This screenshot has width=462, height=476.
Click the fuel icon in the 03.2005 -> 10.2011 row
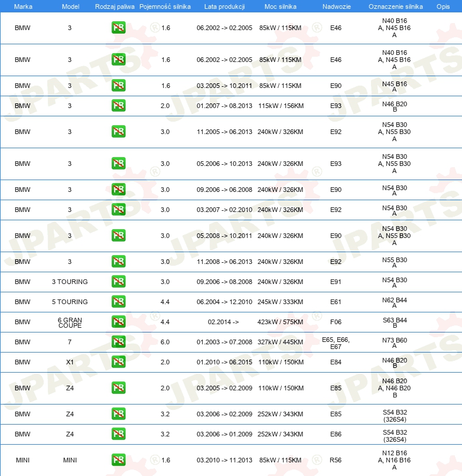pos(119,85)
